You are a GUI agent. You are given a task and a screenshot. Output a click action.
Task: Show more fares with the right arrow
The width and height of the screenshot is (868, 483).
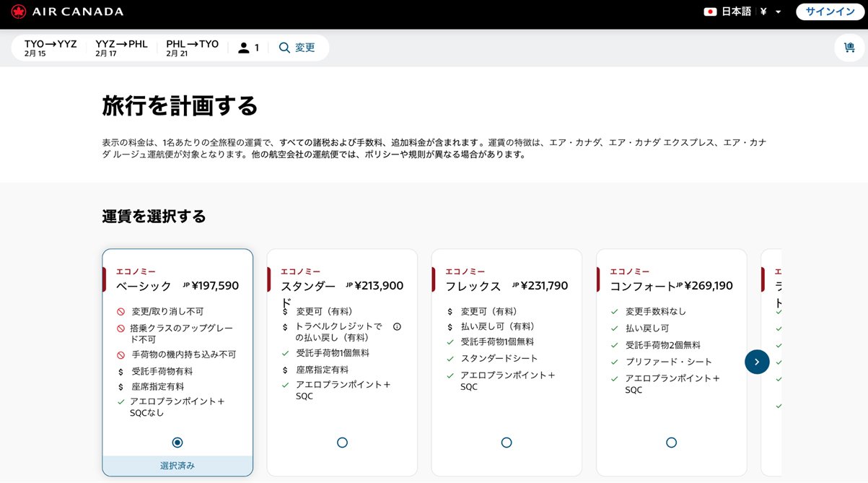click(x=757, y=362)
